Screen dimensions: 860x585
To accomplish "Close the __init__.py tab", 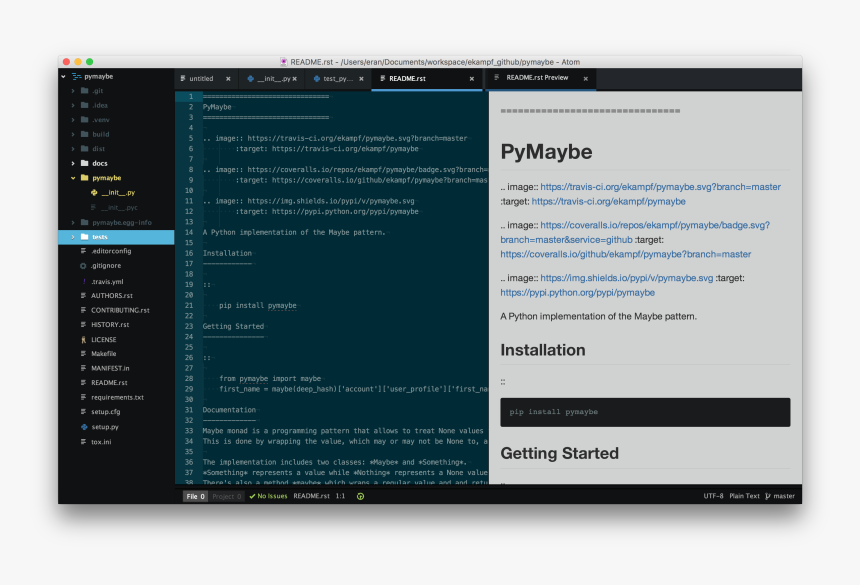I will 295,79.
